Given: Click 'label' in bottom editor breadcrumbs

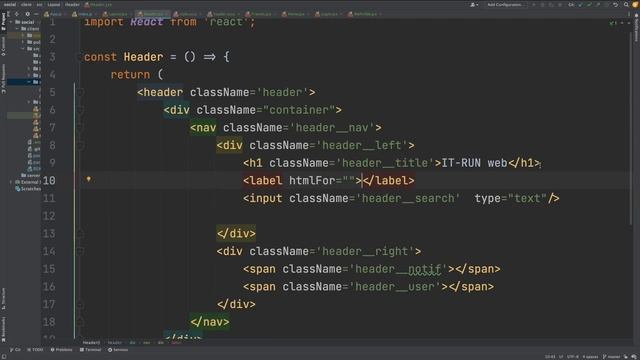Looking at the screenshot, I should (176, 342).
